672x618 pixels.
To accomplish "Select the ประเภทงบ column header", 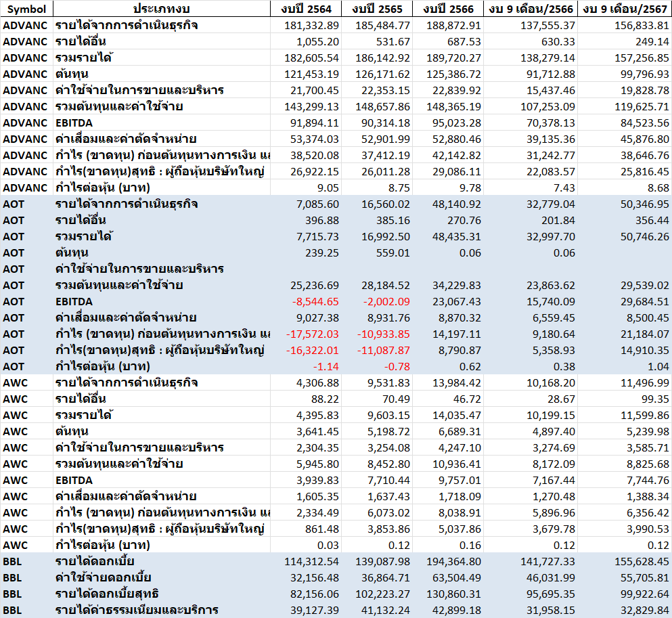I will tap(162, 9).
